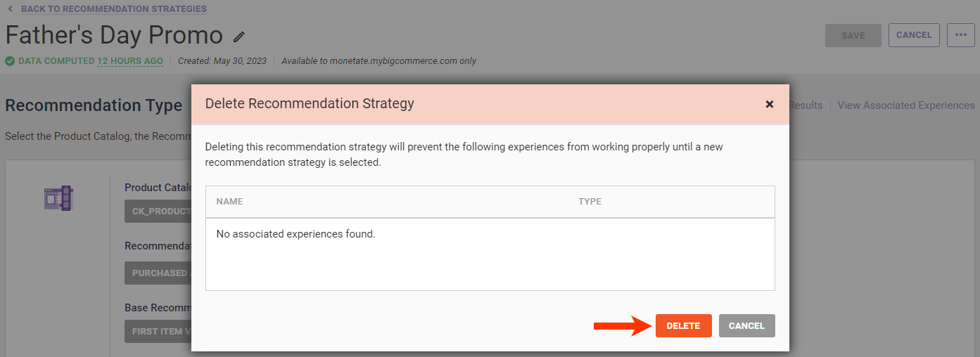Image resolution: width=980 pixels, height=357 pixels.
Task: Click the orange DELETE button
Action: tap(683, 325)
